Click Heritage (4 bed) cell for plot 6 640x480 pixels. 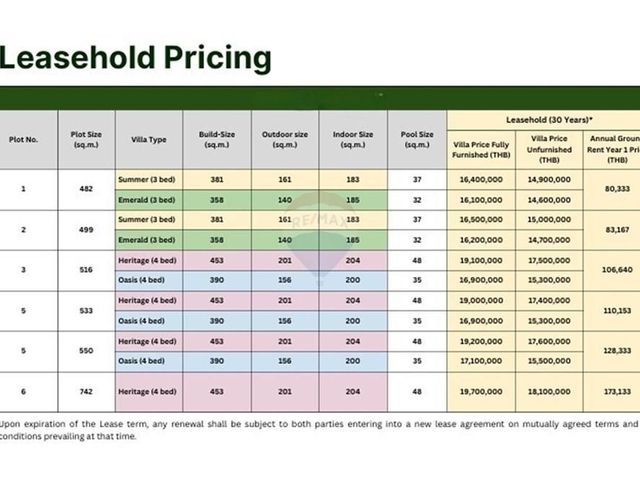coord(149,392)
